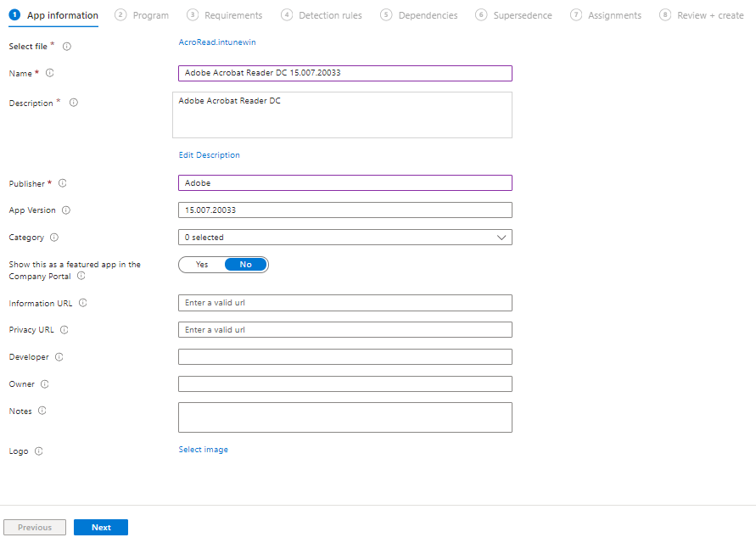
Task: Click the info icon beside App Version
Action: click(66, 210)
